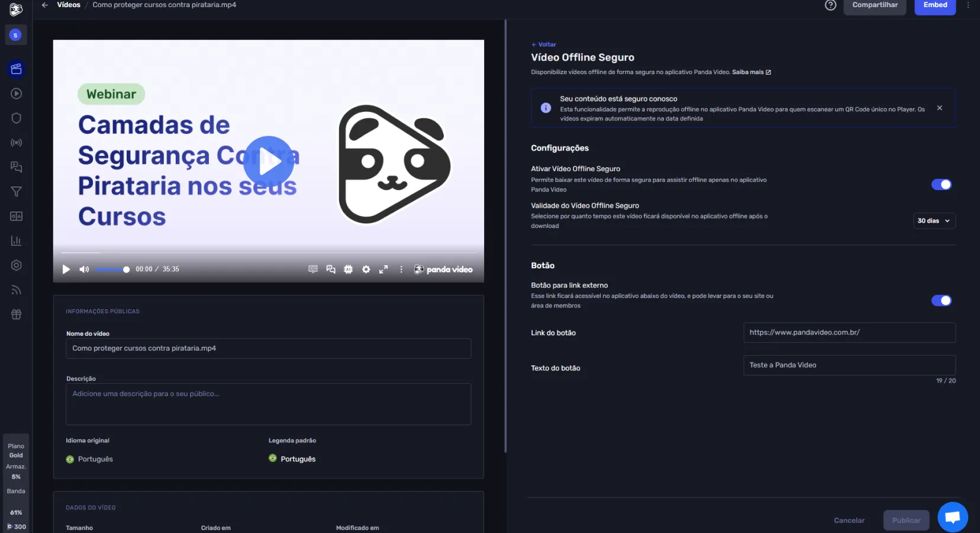Open the Panda Video home logo

point(16,9)
